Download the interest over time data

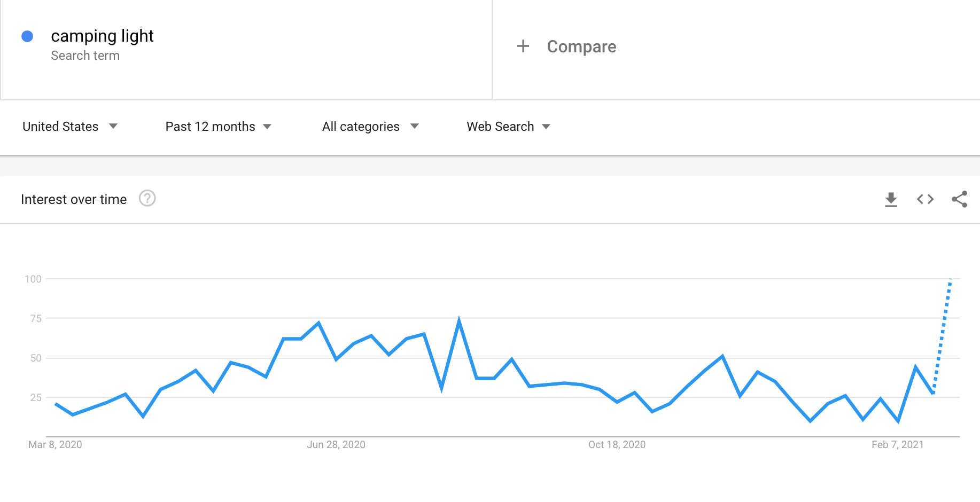point(891,200)
